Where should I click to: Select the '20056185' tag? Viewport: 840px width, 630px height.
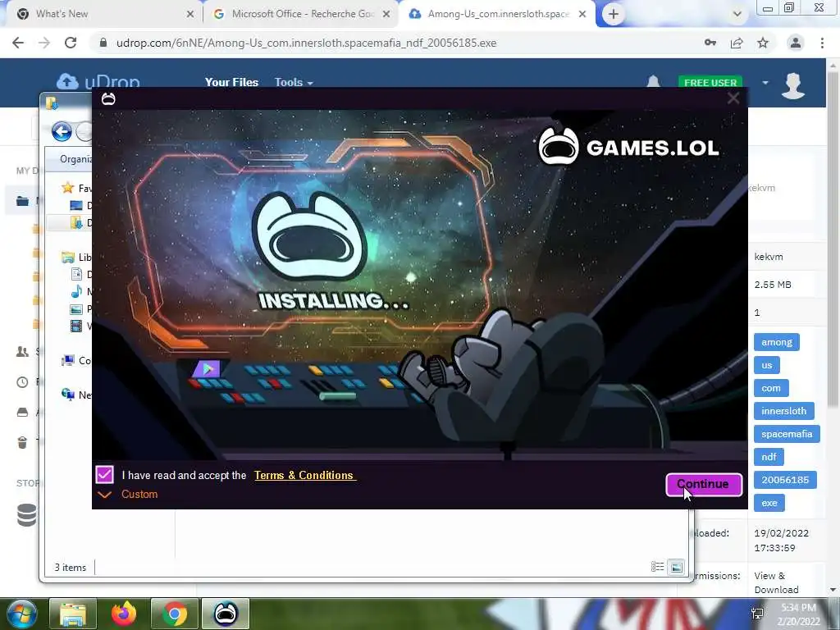785,479
